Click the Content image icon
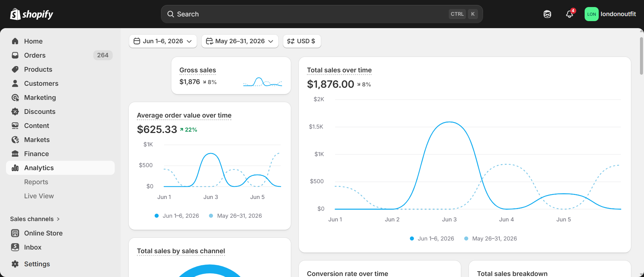Viewport: 644px width, 277px height. (x=15, y=126)
